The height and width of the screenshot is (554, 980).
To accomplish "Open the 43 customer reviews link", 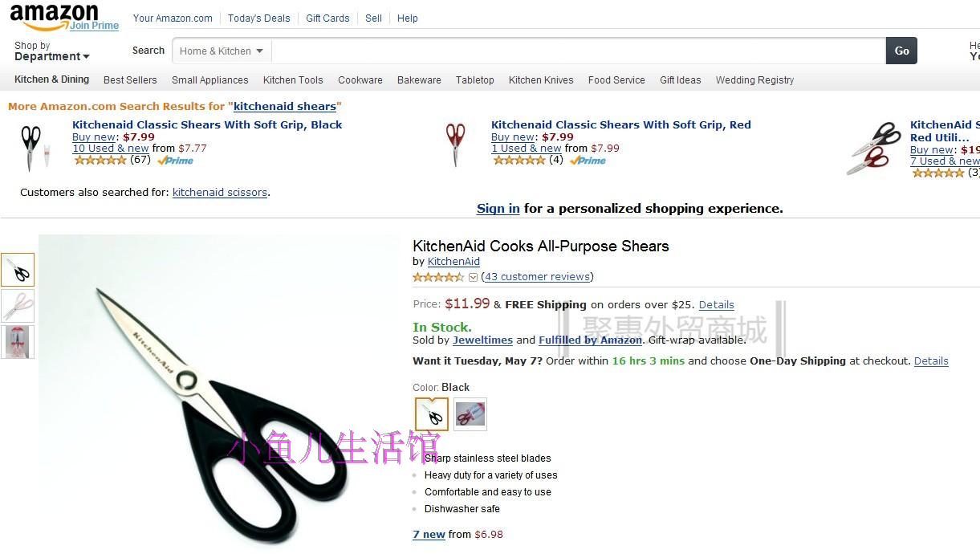I will 538,276.
